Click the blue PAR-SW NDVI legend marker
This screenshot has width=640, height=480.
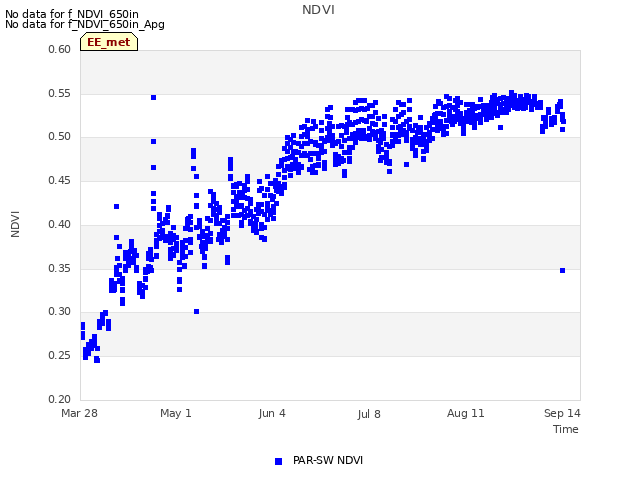point(278,461)
